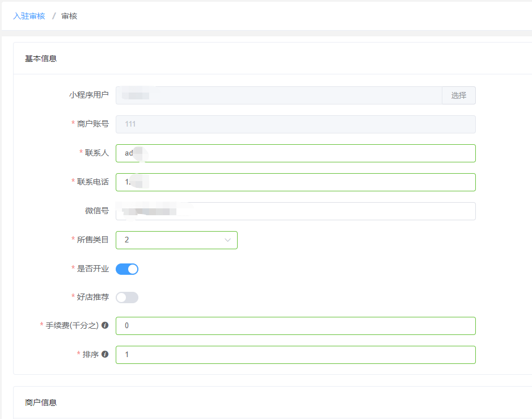Click the 是否开业 label text
The height and width of the screenshot is (419, 532).
tap(92, 269)
